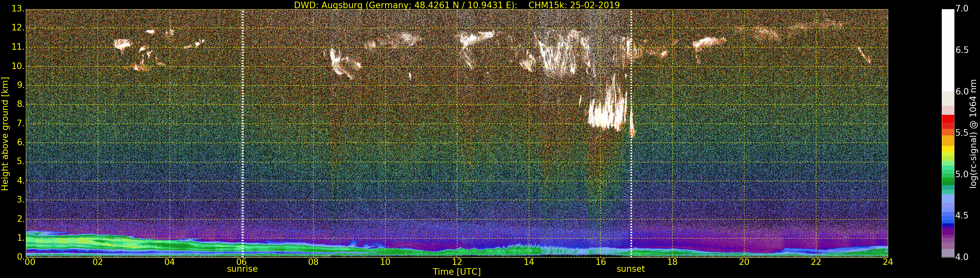The image size is (980, 278).
Task: Click the white dotted sunset line
Action: (631, 171)
